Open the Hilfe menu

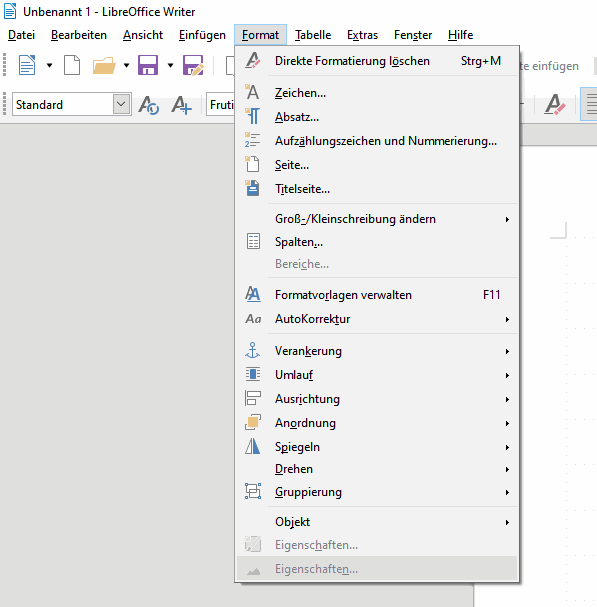pyautogui.click(x=460, y=35)
